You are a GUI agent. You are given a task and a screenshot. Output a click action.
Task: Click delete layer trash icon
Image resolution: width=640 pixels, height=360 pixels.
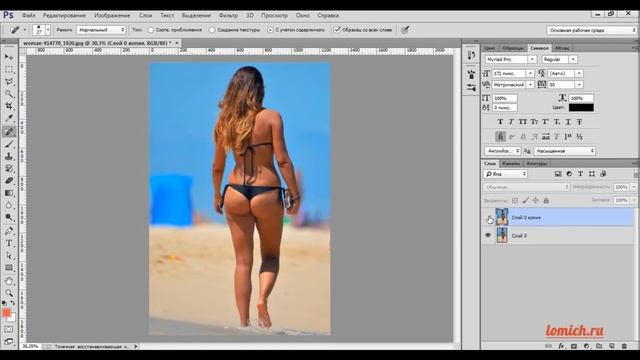[x=624, y=346]
